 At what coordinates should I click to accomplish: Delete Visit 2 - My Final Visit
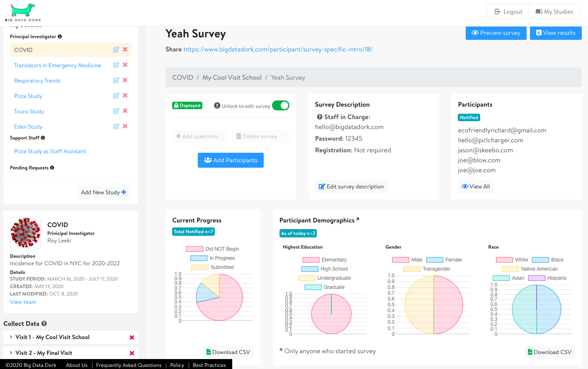click(x=132, y=353)
